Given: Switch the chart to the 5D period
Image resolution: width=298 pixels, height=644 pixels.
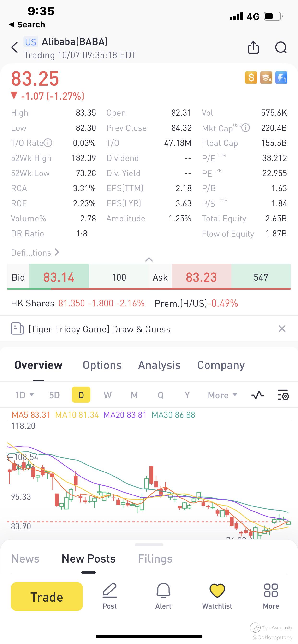Looking at the screenshot, I should pyautogui.click(x=54, y=395).
